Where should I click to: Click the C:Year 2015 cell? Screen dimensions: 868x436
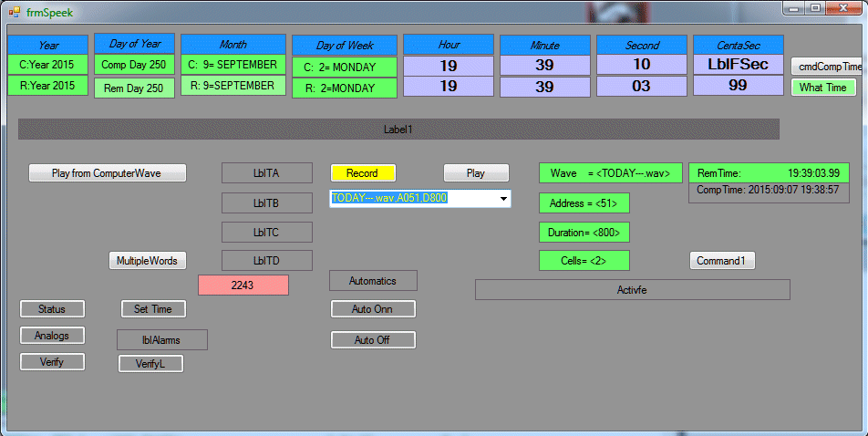tap(47, 64)
